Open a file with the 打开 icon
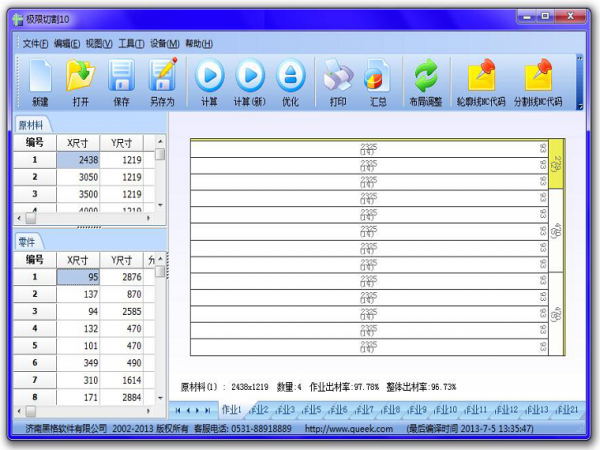Screen dimensions: 600x450 click(80, 78)
